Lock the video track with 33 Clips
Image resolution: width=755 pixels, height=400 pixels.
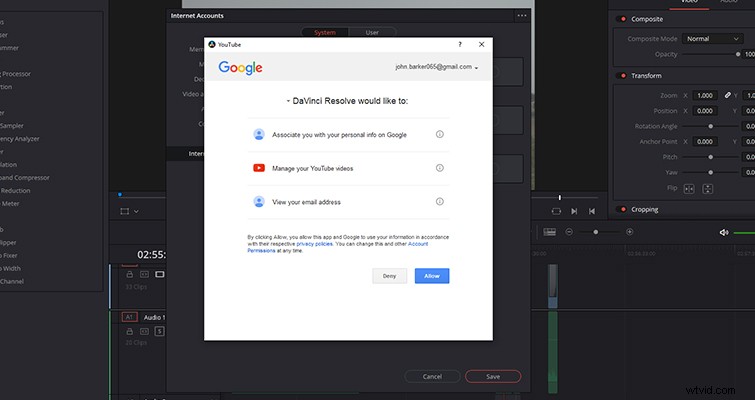pyautogui.click(x=130, y=274)
